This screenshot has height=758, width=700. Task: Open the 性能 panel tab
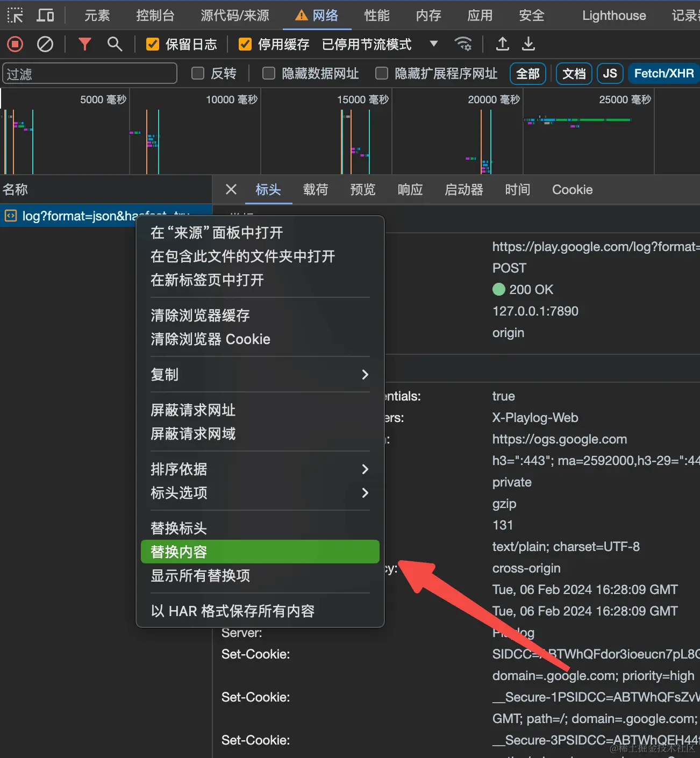tap(377, 15)
